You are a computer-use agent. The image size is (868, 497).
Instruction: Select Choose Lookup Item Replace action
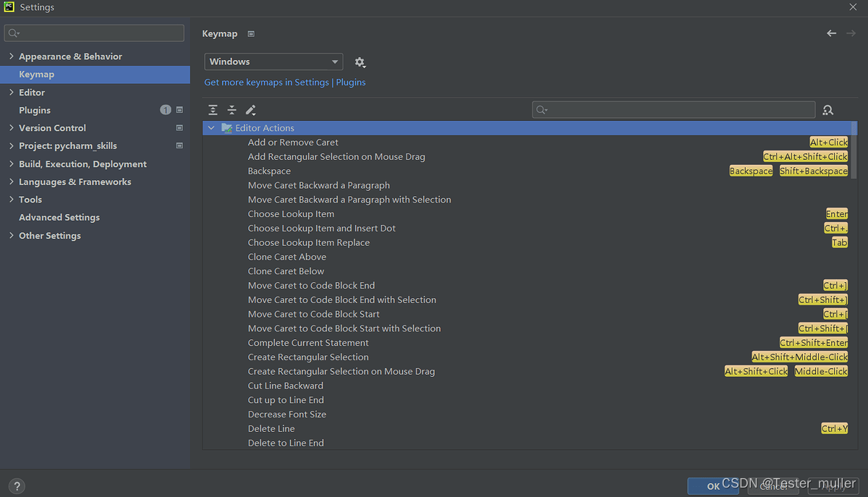pos(309,243)
